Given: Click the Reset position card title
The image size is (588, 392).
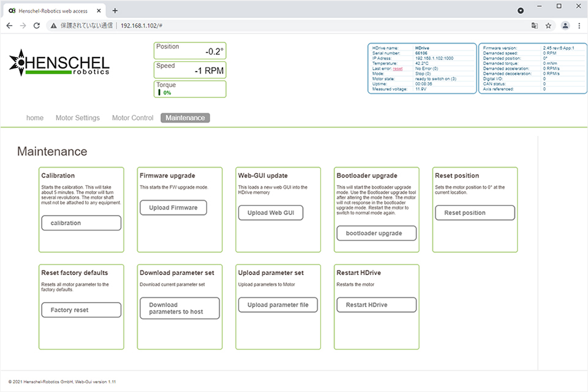Looking at the screenshot, I should point(457,176).
